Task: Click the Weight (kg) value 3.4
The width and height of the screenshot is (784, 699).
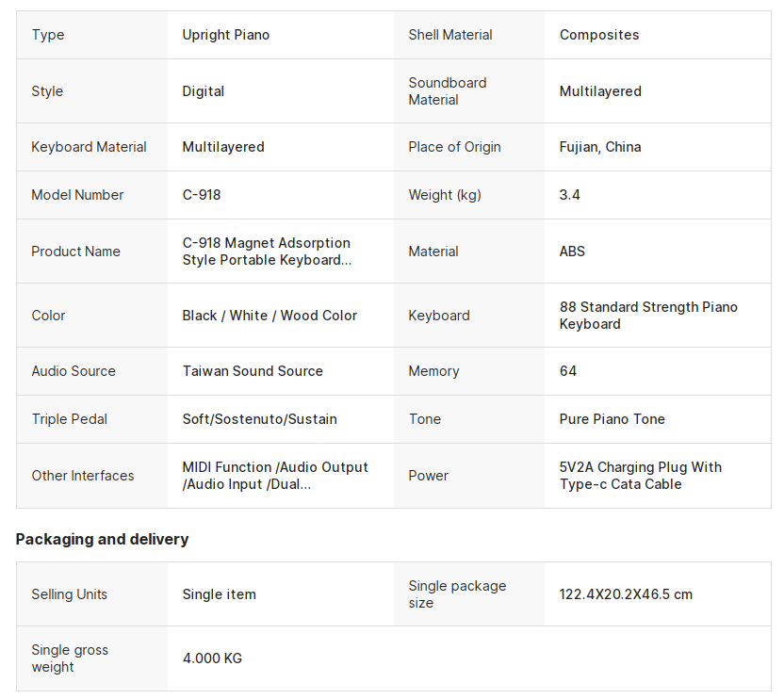Action: (x=569, y=195)
